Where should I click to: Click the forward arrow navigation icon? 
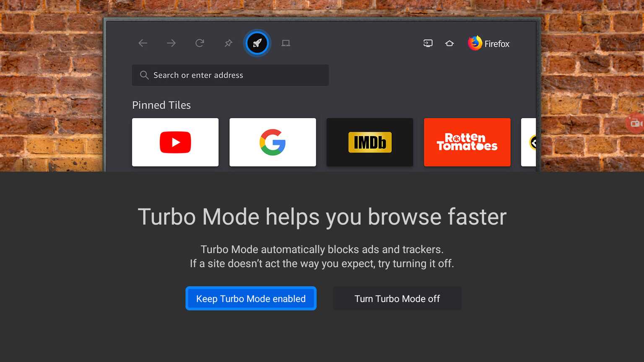pos(171,43)
